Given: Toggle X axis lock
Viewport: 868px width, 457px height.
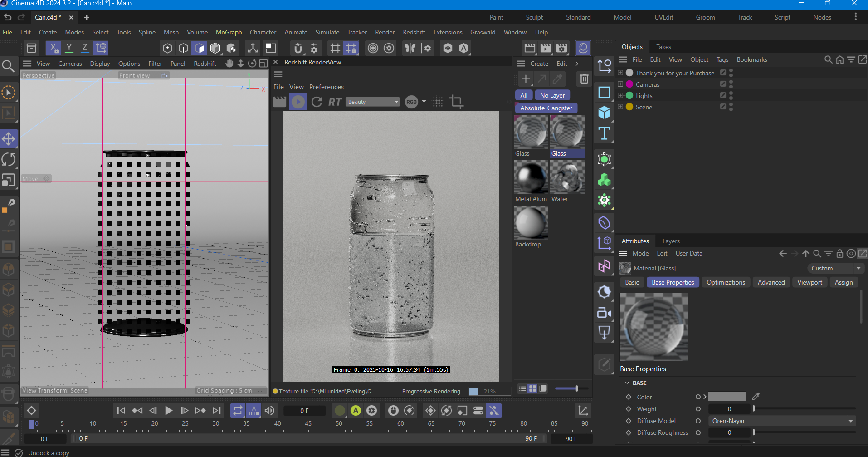Looking at the screenshot, I should (x=54, y=48).
